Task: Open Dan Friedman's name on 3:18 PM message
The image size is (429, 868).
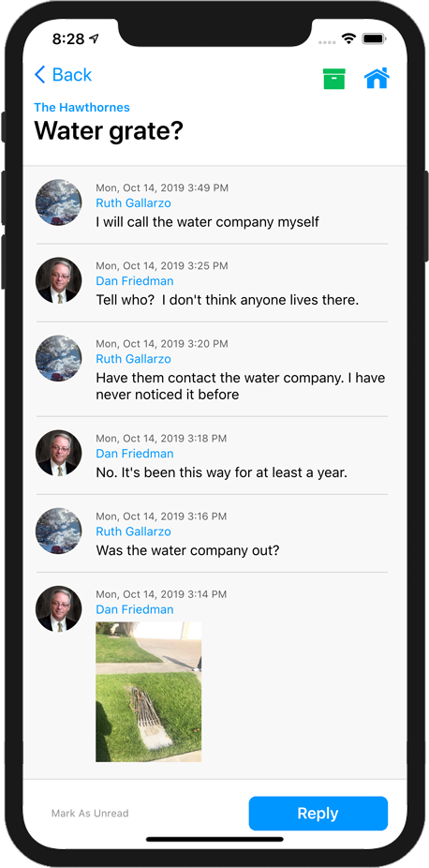Action: click(x=134, y=454)
